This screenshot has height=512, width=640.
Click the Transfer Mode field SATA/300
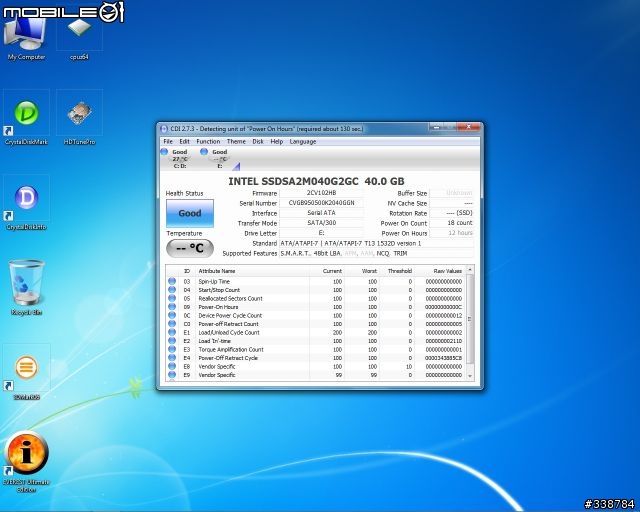pyautogui.click(x=322, y=223)
